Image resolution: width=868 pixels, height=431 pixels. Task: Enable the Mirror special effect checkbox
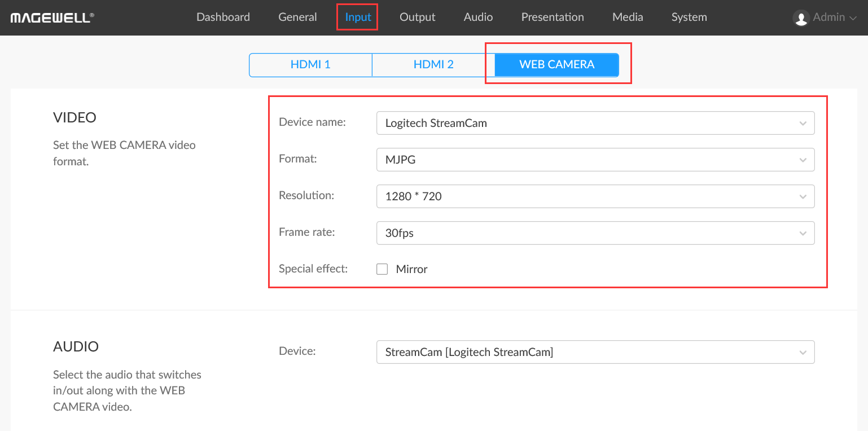(382, 269)
